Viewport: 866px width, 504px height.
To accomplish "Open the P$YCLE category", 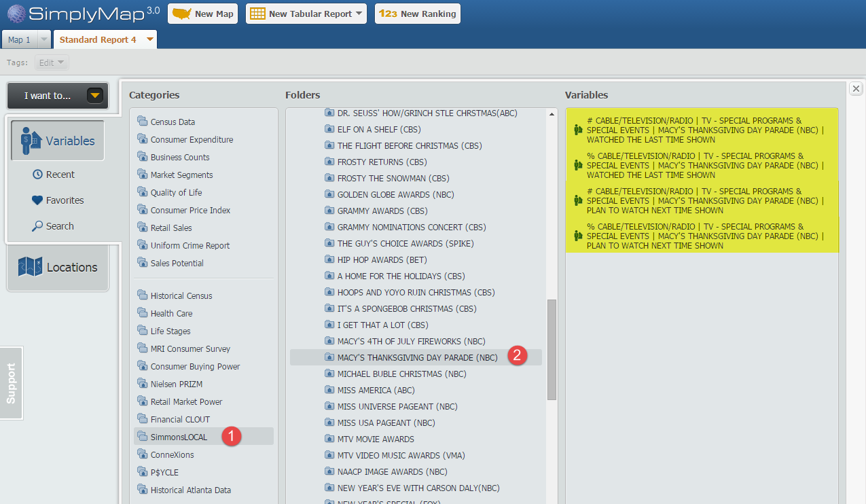I will (x=164, y=472).
